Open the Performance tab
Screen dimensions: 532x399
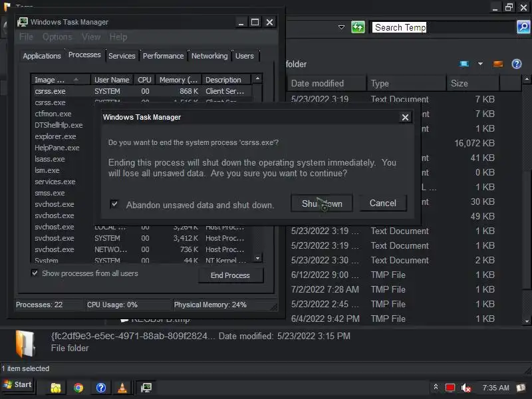pos(163,56)
